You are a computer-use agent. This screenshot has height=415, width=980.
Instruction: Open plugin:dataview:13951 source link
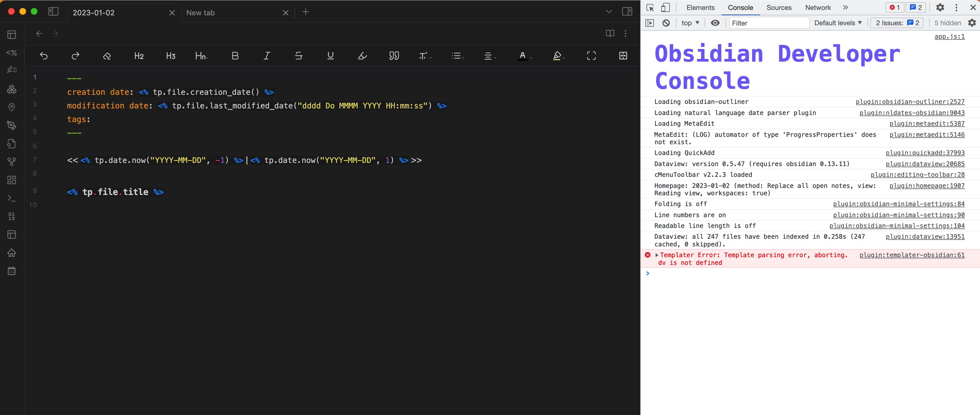[925, 236]
